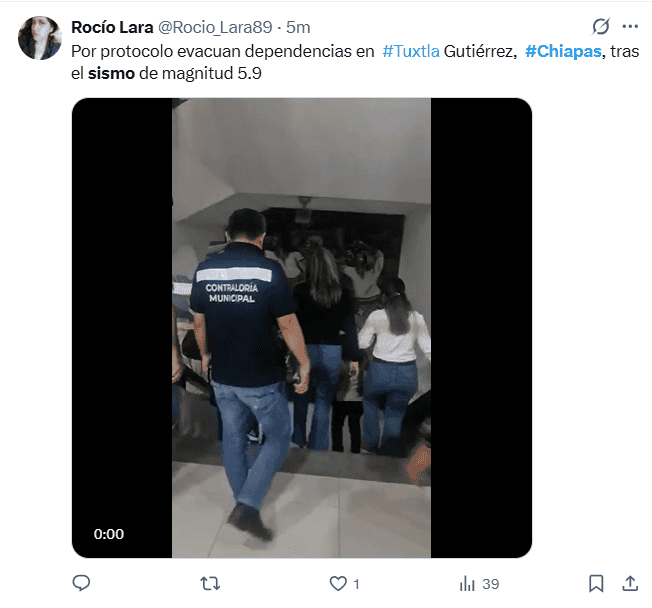Open the 5m post timestamp
Image resolution: width=652 pixels, height=608 pixels.
coord(298,27)
